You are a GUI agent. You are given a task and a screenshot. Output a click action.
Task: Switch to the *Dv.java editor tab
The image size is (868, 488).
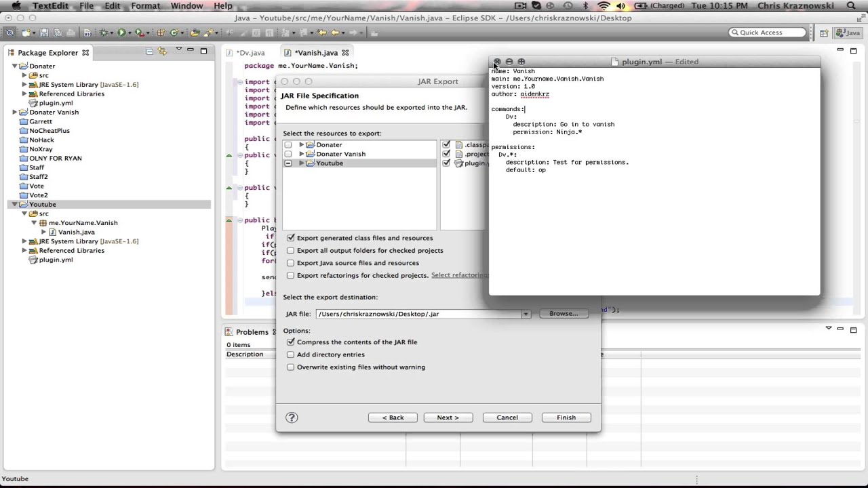250,53
